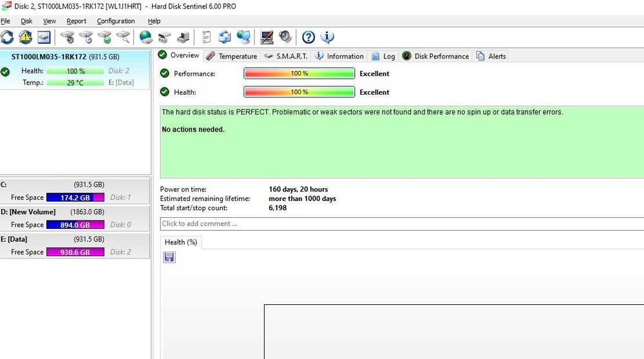Click the computer with drive toolbar icon
Viewport: 644px width, 359px height.
(183, 37)
